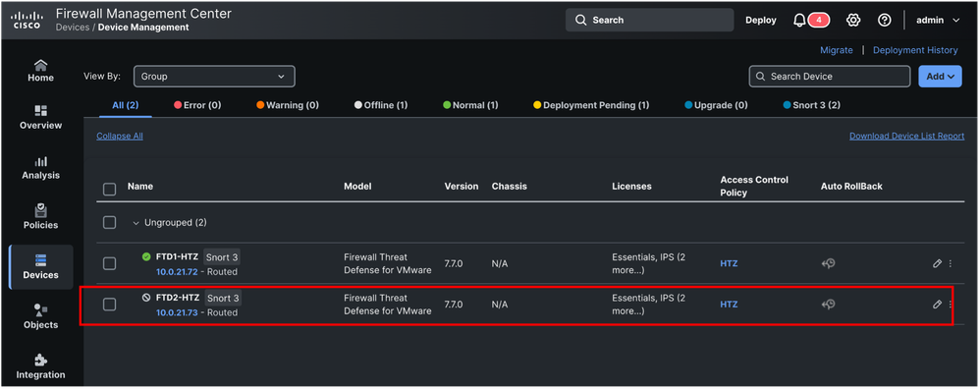Click the FTD2-HTZ device name
The image size is (980, 390).
click(177, 298)
